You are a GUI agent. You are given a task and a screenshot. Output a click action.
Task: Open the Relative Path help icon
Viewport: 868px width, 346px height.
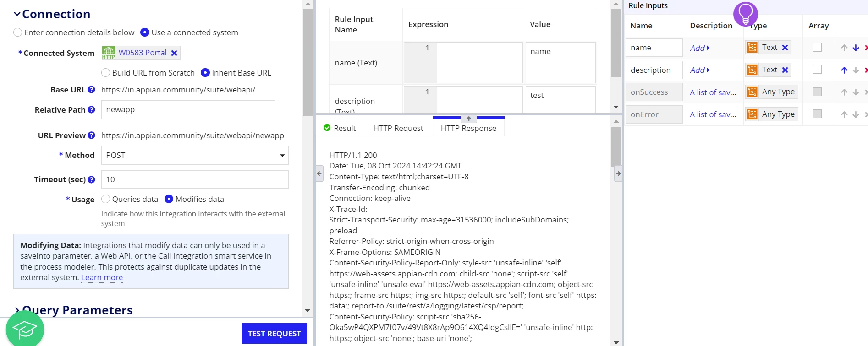coord(91,110)
